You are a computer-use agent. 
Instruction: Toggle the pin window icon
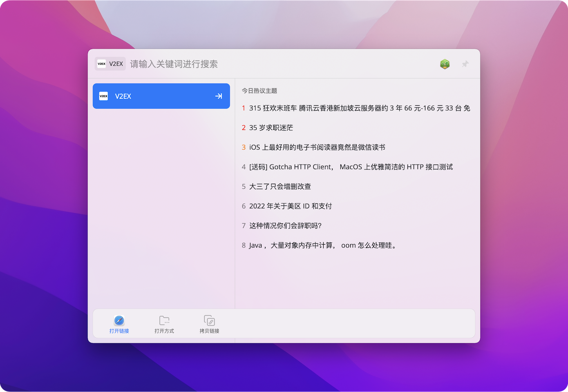[x=465, y=64]
